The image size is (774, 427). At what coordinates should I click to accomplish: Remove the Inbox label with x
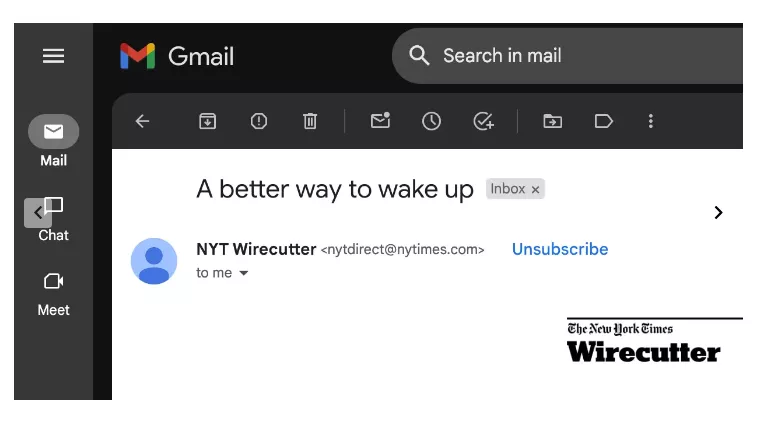535,190
